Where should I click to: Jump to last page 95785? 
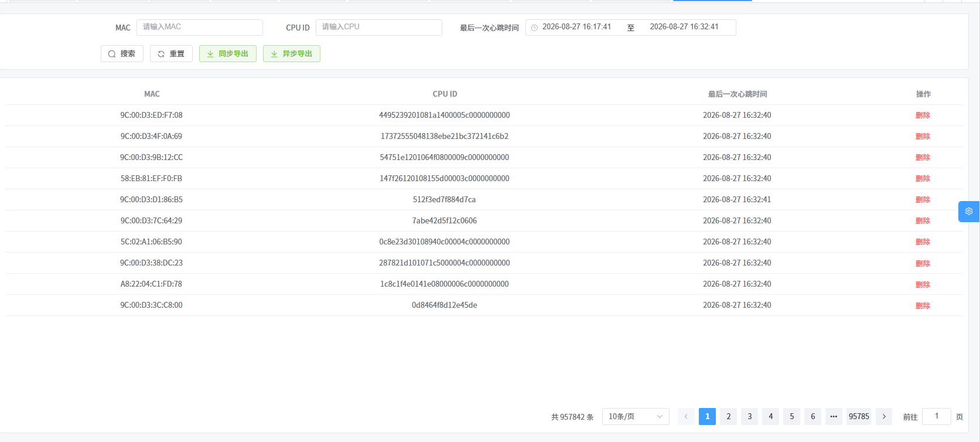[859, 416]
